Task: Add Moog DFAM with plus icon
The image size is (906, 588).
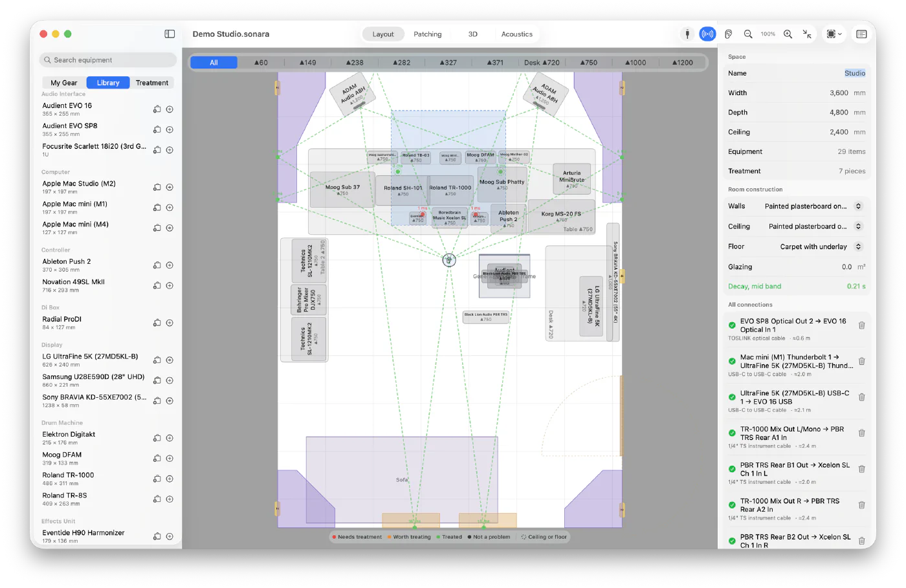Action: (170, 459)
